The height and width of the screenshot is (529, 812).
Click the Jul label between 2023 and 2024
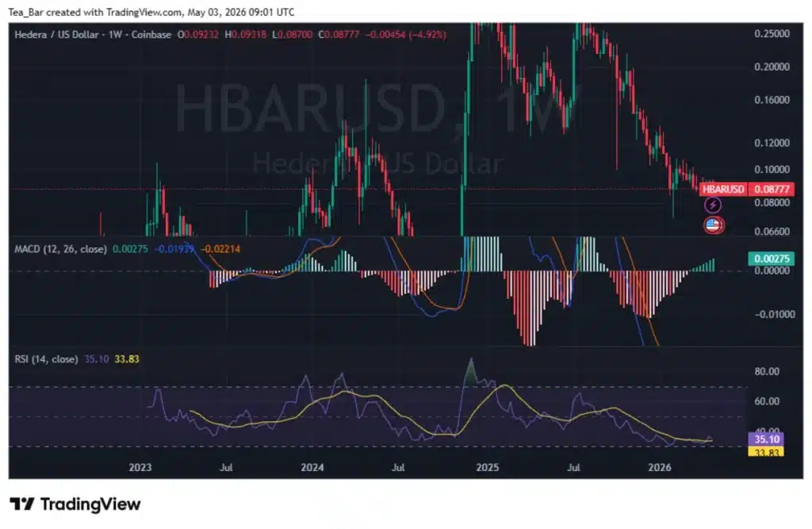tap(226, 467)
